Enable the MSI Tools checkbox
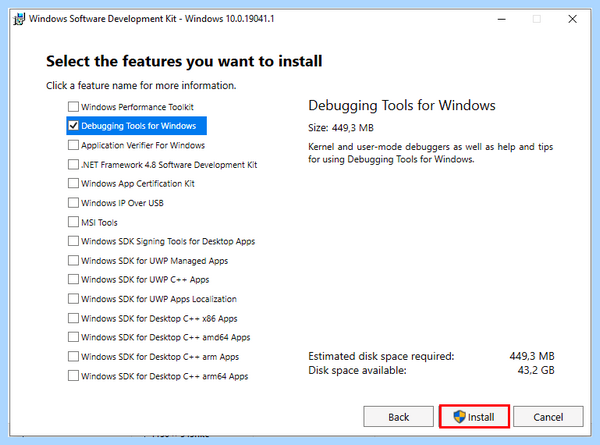Viewport: 600px width, 445px height. 73,222
